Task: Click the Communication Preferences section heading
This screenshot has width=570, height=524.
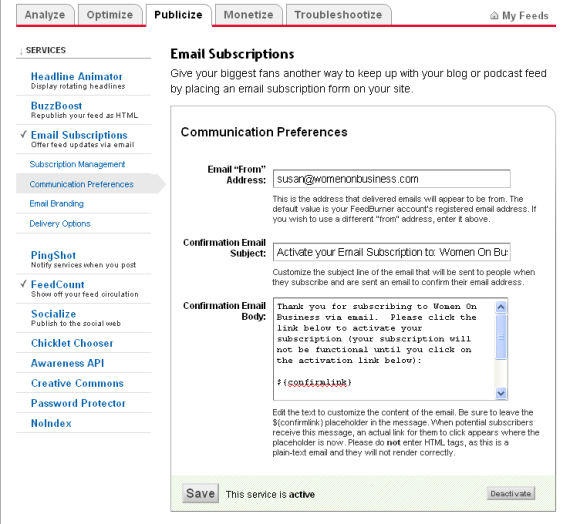Action: coord(264,132)
